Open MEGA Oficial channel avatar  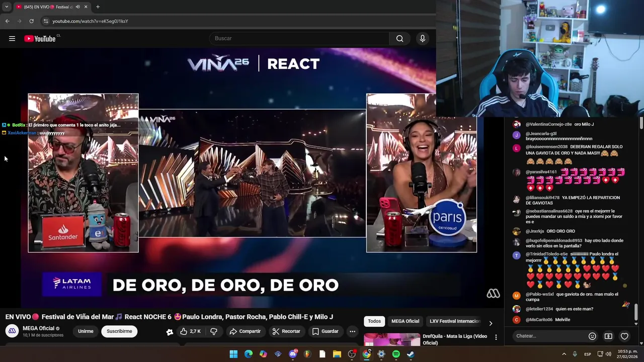point(12,331)
